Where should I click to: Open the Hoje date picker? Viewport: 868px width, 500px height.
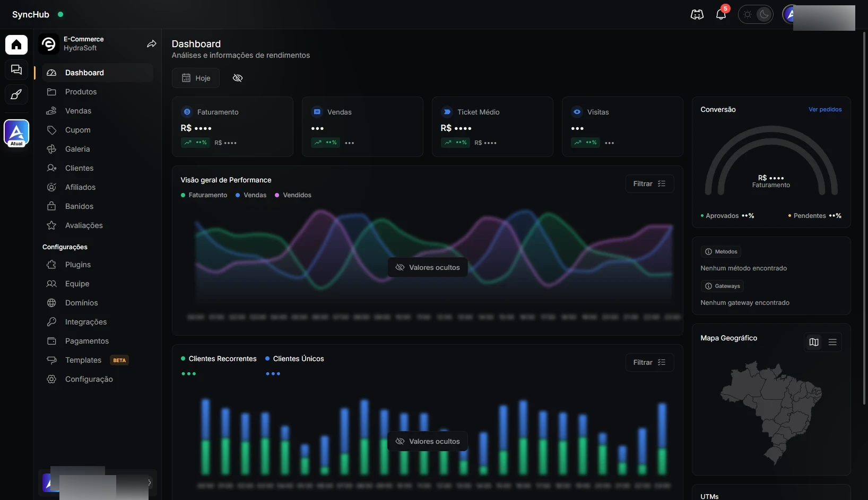tap(196, 78)
